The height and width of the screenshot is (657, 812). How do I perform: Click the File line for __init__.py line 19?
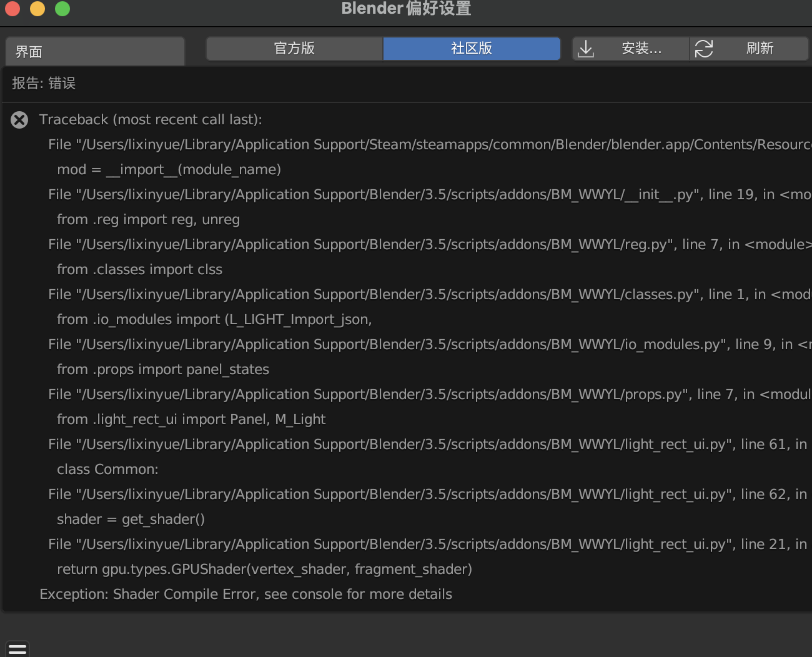coord(430,194)
